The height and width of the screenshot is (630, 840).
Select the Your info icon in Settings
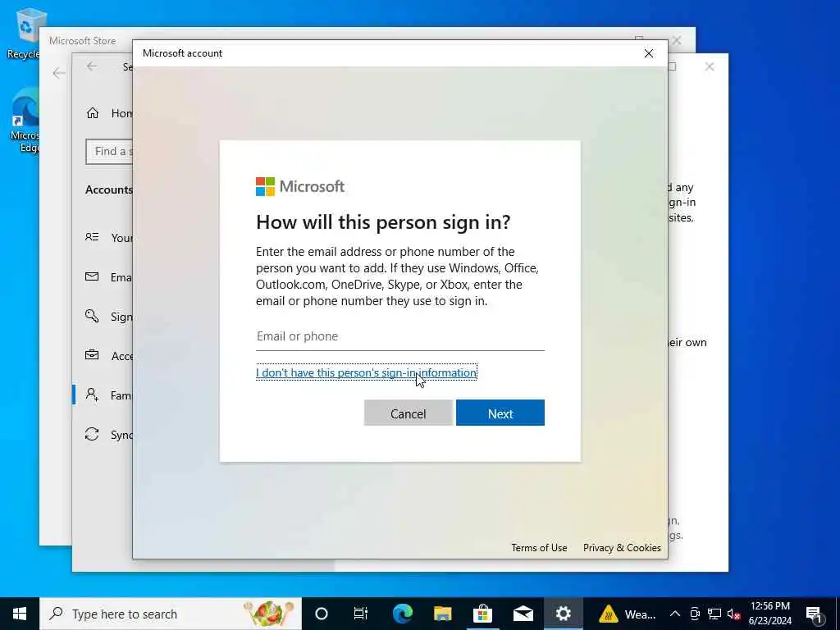[92, 237]
